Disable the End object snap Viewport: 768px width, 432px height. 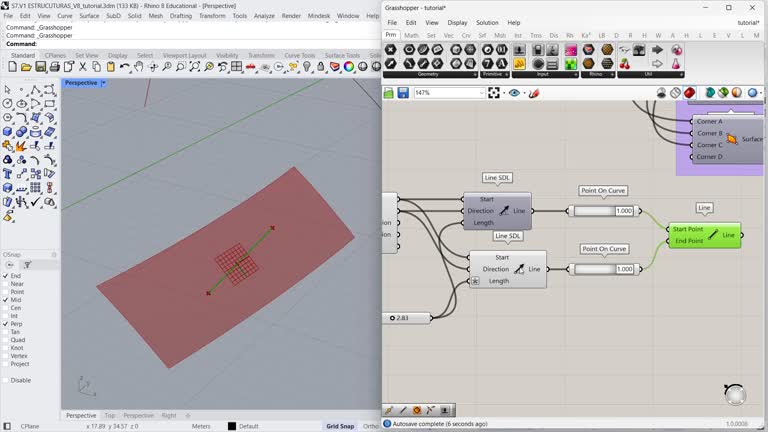point(5,276)
